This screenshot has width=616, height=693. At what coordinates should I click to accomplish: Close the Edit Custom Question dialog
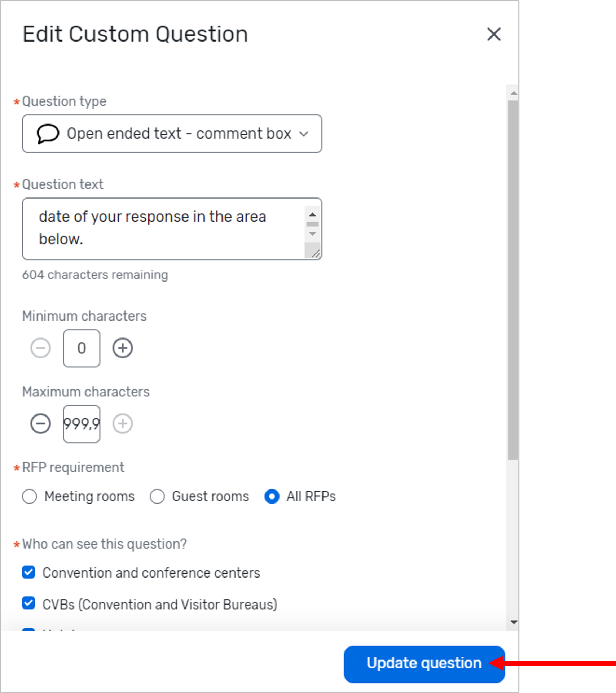[494, 35]
